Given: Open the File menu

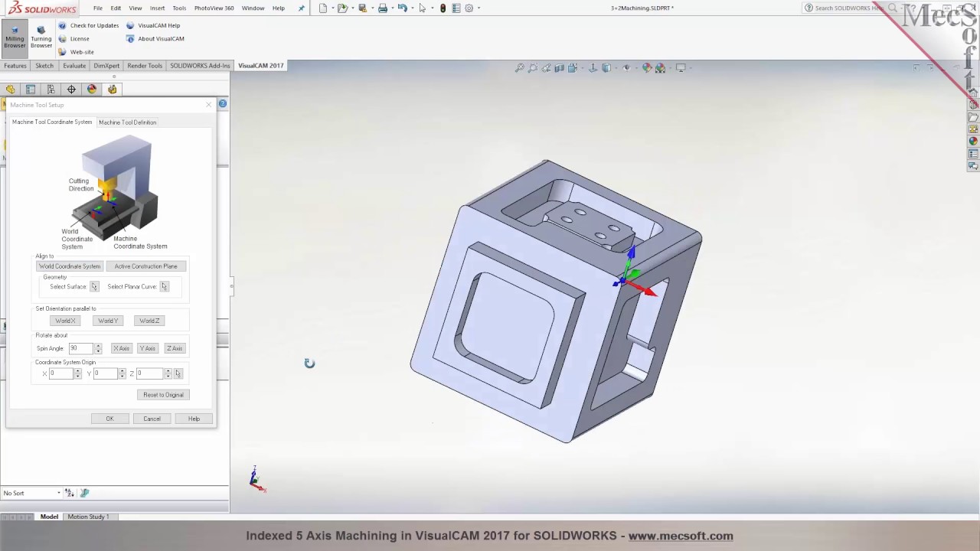Looking at the screenshot, I should (x=98, y=8).
